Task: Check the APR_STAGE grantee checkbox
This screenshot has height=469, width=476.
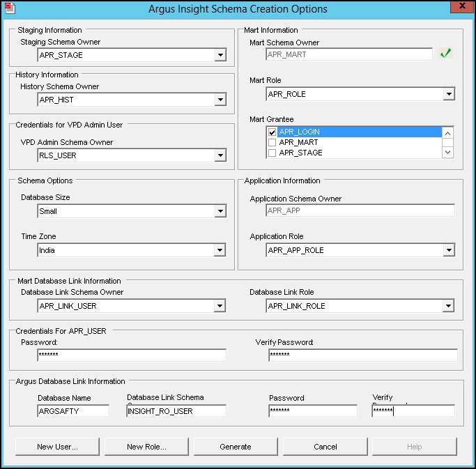Action: 272,153
